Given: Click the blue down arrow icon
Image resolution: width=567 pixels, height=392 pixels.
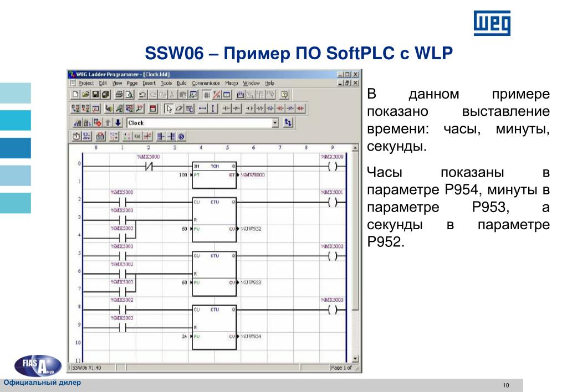Looking at the screenshot, I should click(x=118, y=122).
